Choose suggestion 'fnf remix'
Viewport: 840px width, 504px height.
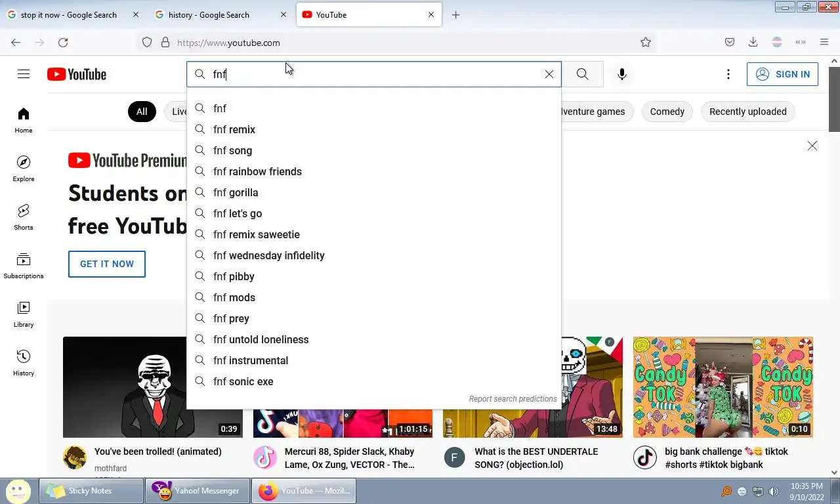pyautogui.click(x=374, y=129)
